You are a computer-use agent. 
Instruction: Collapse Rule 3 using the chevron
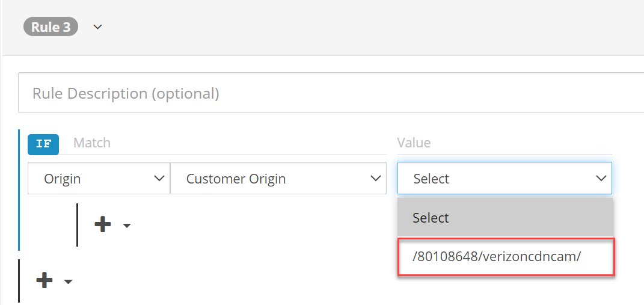tap(98, 27)
